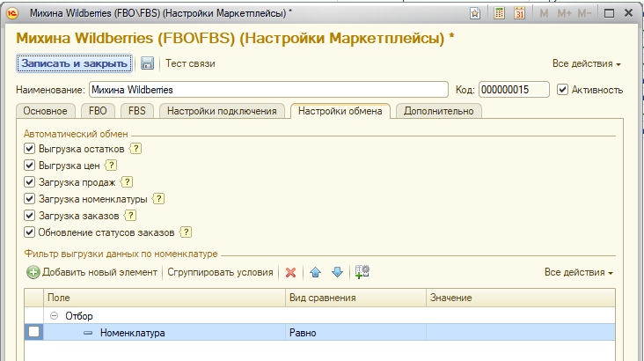Click the M- memory button
The width and height of the screenshot is (644, 361).
click(x=584, y=13)
